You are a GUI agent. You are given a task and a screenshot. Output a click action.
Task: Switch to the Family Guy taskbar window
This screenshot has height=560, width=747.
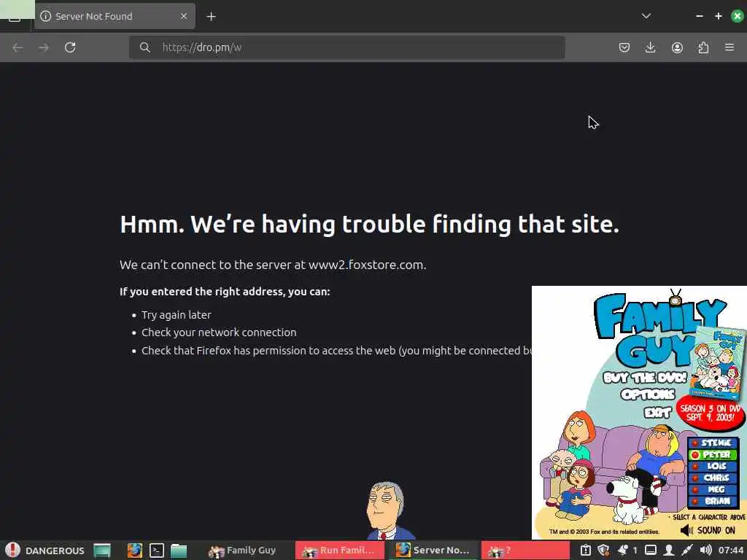tap(243, 551)
